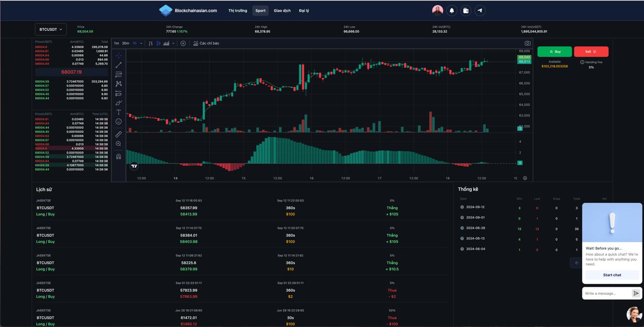Open the user profile avatar
This screenshot has width=644, height=327.
pos(438,10)
